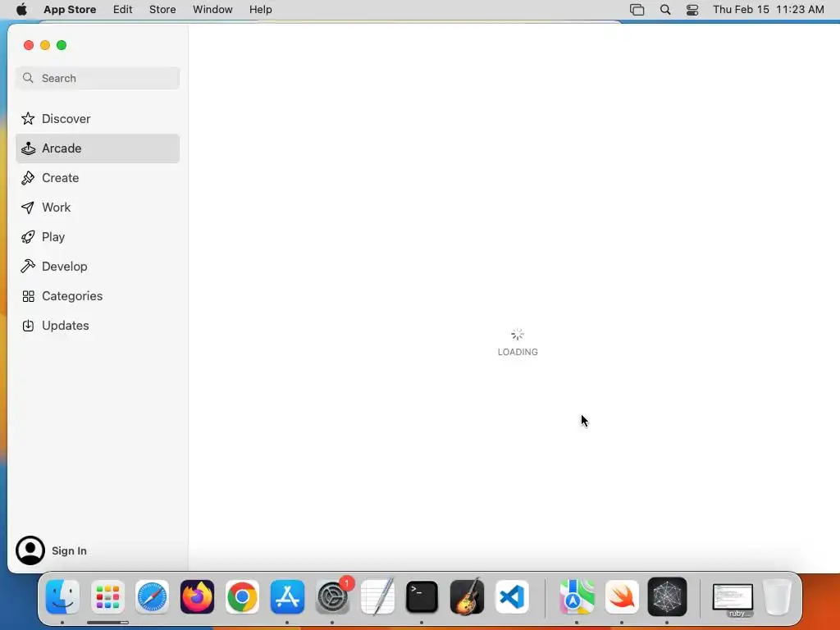The height and width of the screenshot is (630, 840).
Task: Open the Edit menu
Action: (x=123, y=10)
